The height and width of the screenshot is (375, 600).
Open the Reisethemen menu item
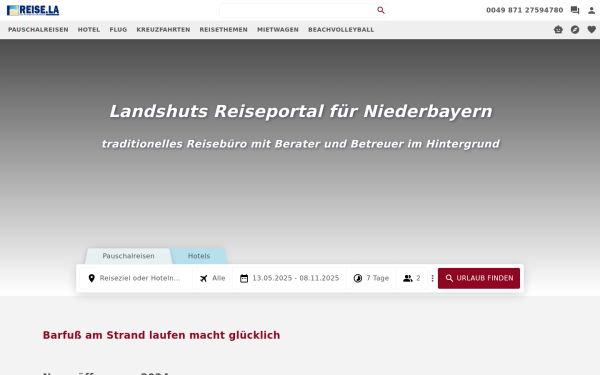point(223,29)
